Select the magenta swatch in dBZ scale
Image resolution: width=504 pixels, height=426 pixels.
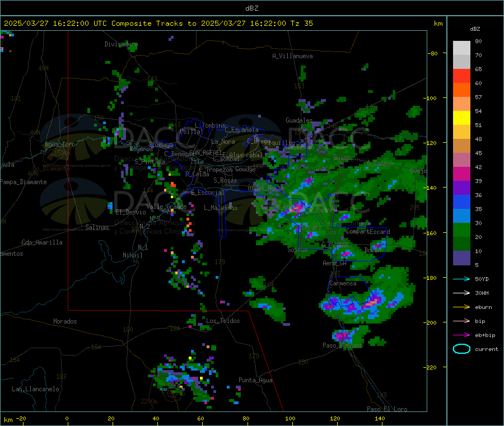click(461, 174)
